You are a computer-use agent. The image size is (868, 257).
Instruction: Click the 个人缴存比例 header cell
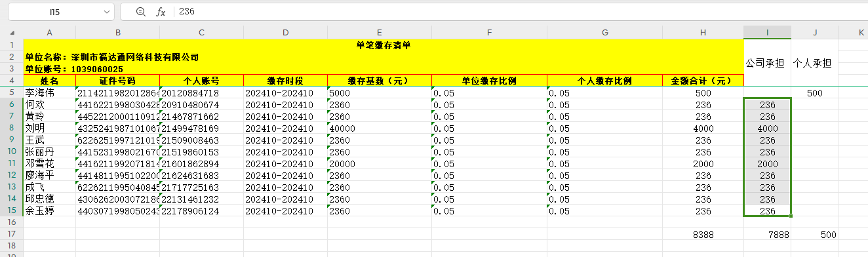click(x=604, y=81)
